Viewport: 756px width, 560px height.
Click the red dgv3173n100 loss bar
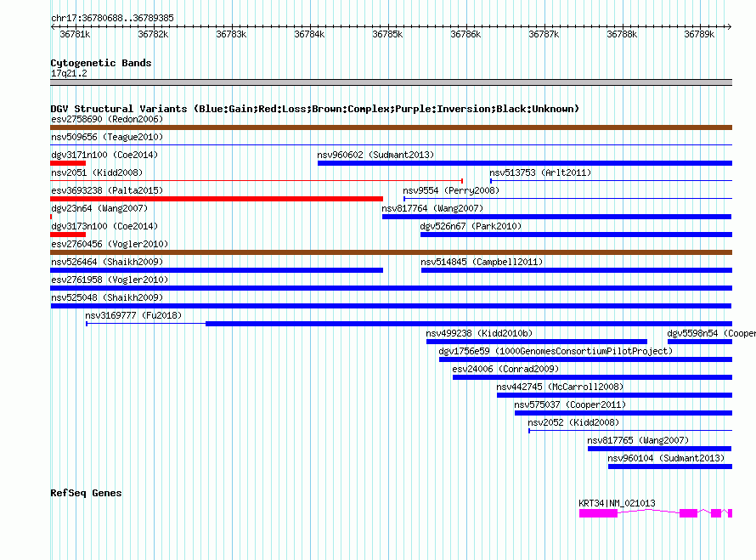click(68, 235)
